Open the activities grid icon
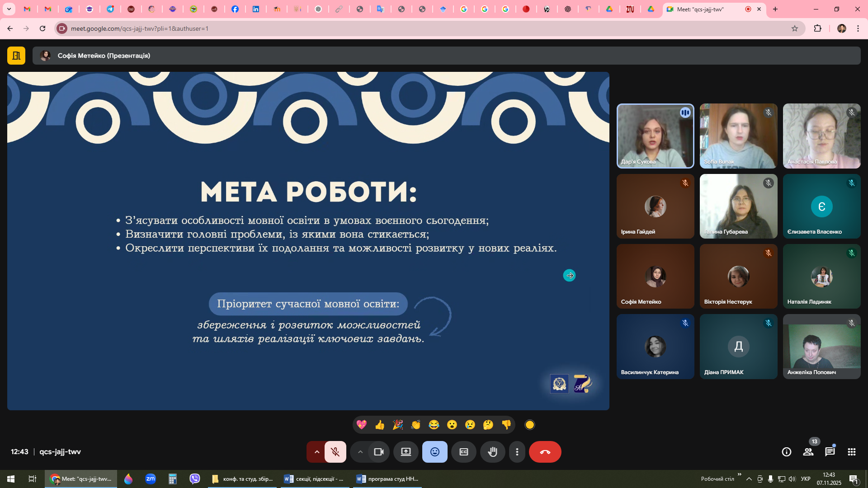 [x=852, y=452]
